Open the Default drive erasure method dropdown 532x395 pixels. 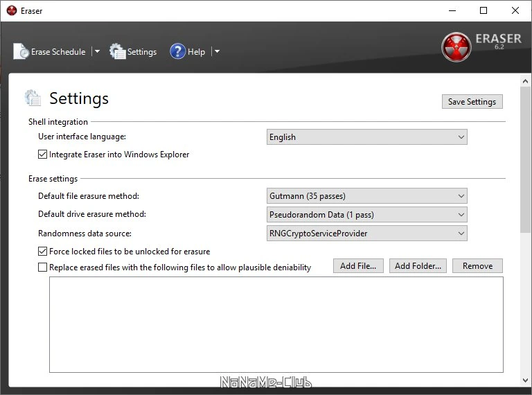tap(366, 214)
